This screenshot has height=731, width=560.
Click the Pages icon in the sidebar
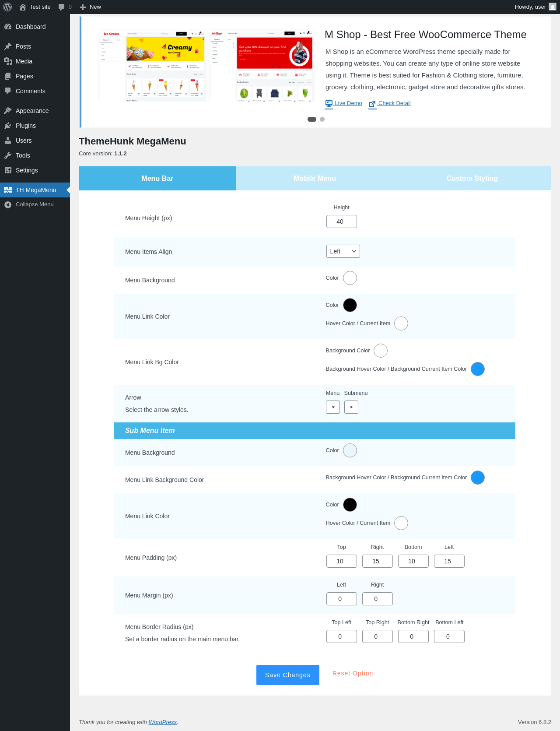tap(8, 76)
